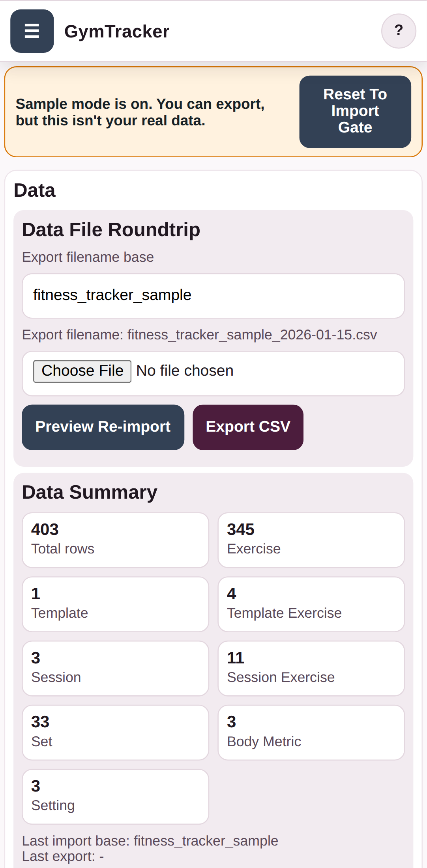Click Choose File to pick a CSV

coord(82,370)
